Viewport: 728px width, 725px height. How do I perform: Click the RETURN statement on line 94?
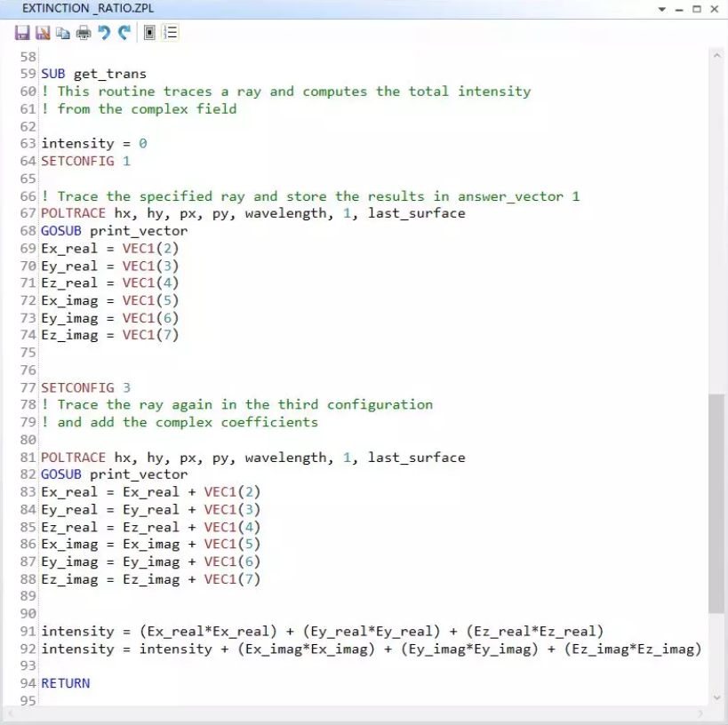pos(66,683)
